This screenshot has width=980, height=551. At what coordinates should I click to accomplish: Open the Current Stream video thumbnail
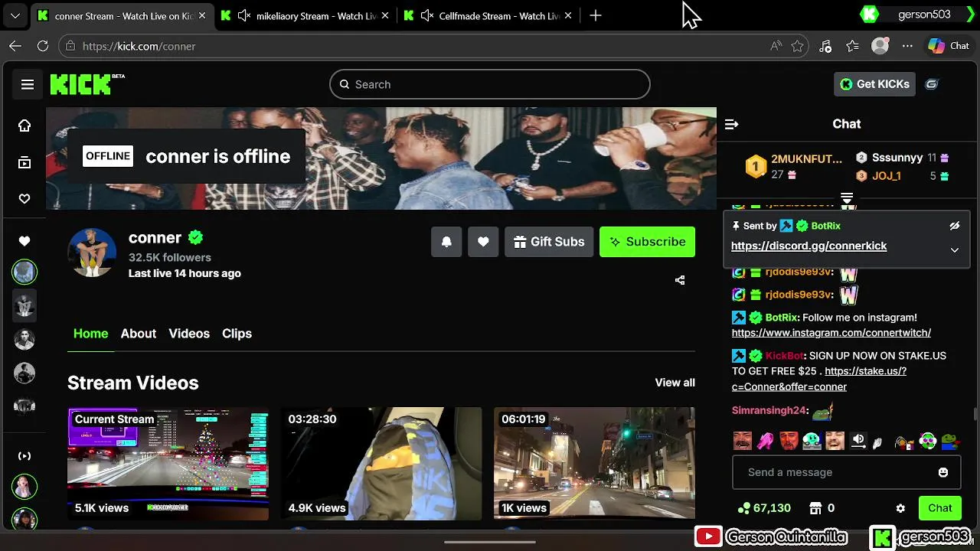[x=168, y=463]
